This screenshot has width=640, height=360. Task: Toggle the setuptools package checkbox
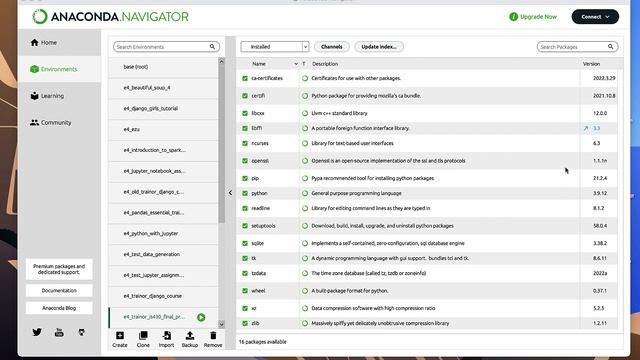point(245,226)
